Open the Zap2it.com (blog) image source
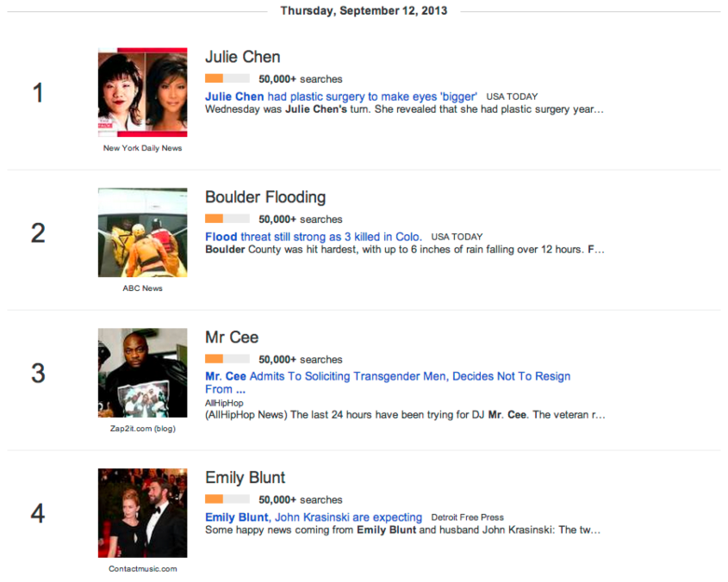The height and width of the screenshot is (582, 728). pos(142,428)
